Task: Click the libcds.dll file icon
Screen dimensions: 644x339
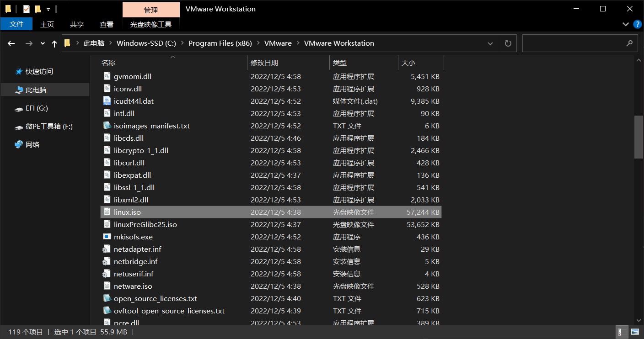Action: click(107, 138)
